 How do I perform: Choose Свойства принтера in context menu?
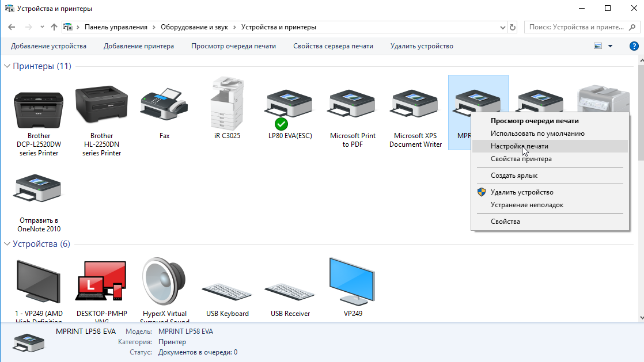point(550,159)
